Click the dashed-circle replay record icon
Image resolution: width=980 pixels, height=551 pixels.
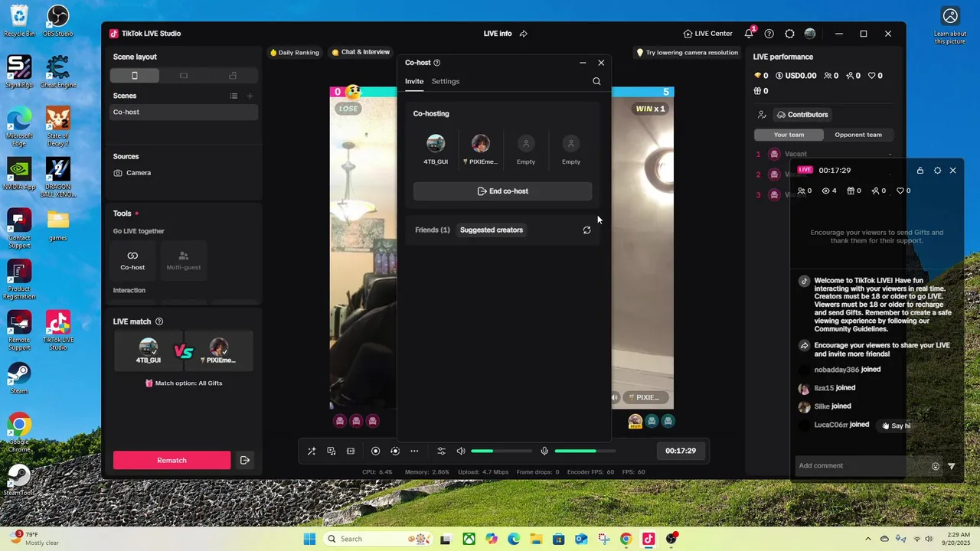click(x=395, y=452)
